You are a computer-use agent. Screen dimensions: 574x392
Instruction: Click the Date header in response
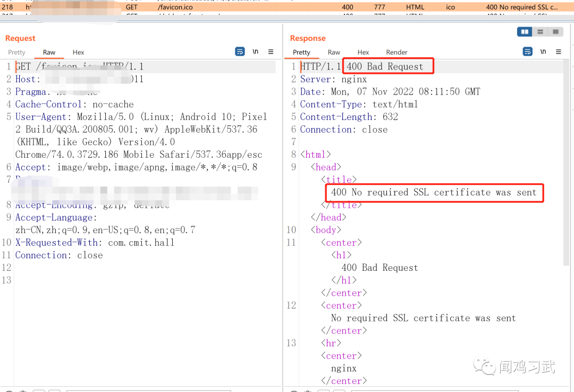coord(390,91)
